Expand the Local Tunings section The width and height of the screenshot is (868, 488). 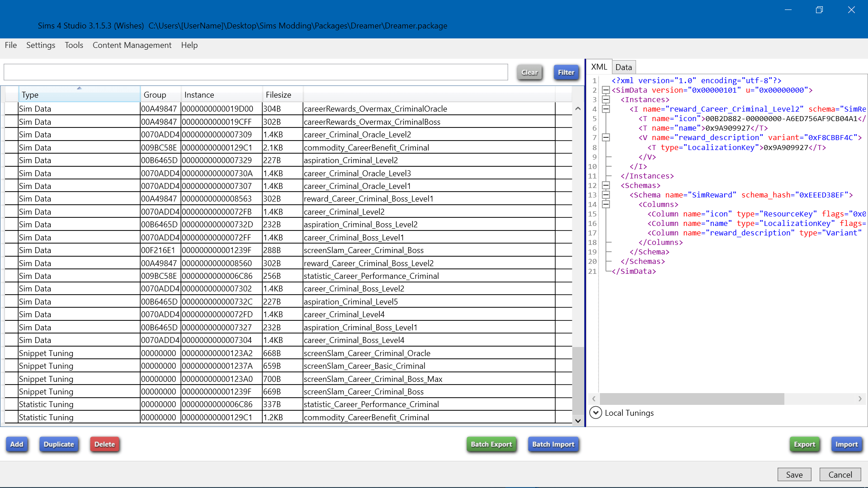coord(596,413)
